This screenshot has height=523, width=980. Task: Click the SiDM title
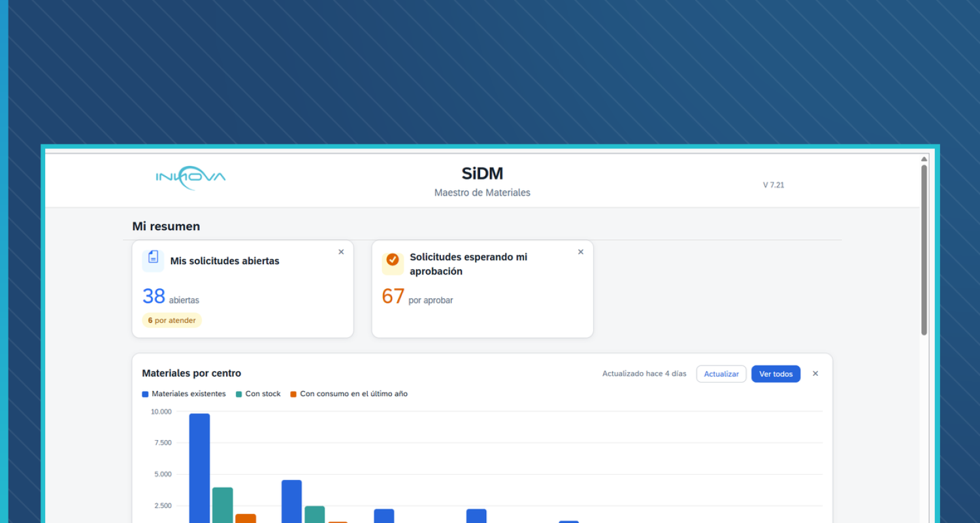coord(482,173)
